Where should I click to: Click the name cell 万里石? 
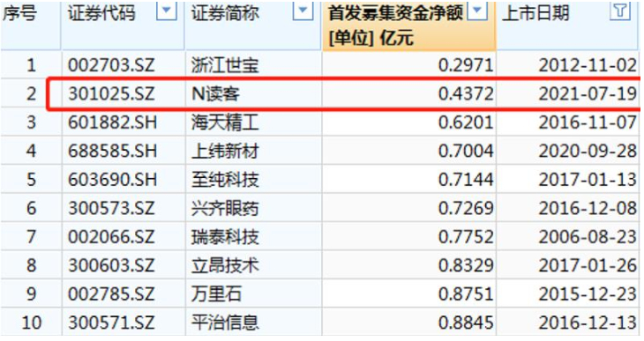click(216, 293)
